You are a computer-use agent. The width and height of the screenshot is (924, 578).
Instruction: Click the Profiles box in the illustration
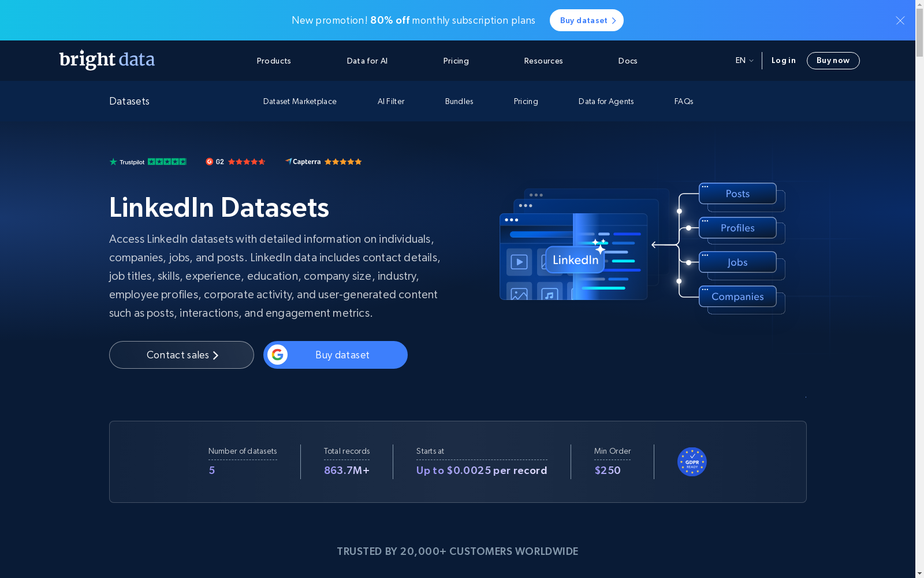(737, 228)
